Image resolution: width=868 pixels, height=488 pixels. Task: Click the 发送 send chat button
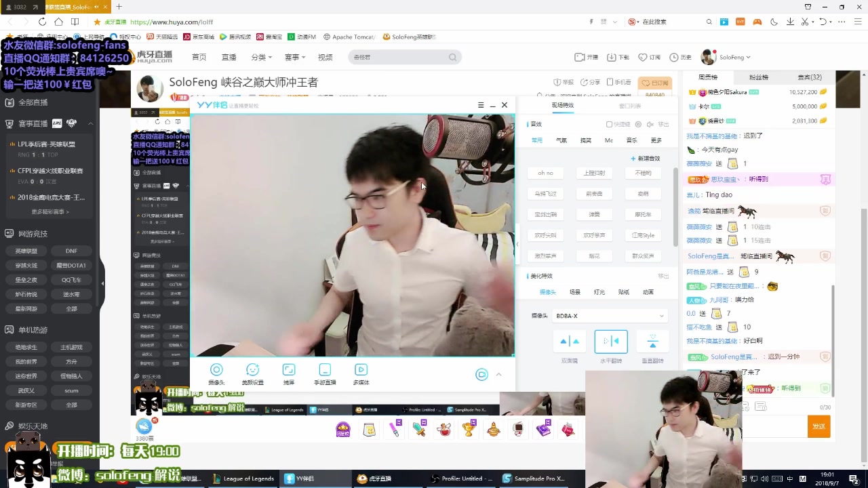click(818, 426)
